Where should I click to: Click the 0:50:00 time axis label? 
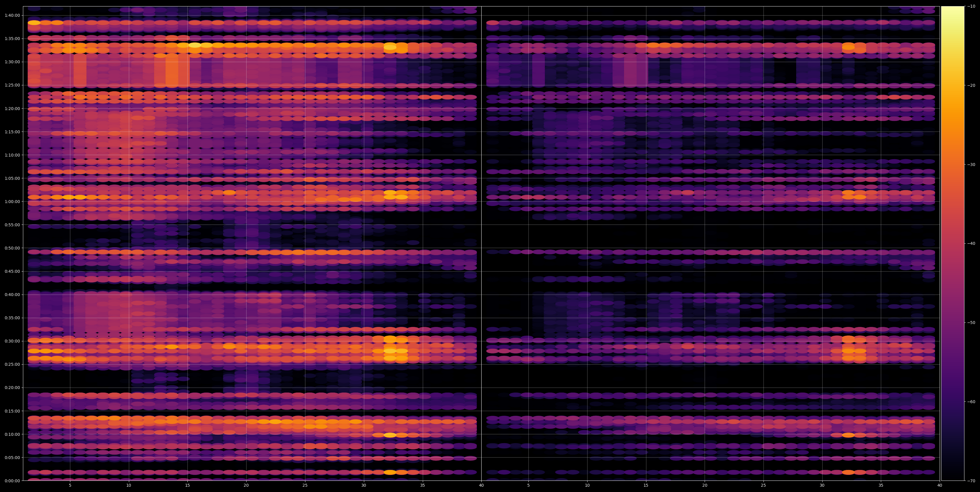[12, 248]
